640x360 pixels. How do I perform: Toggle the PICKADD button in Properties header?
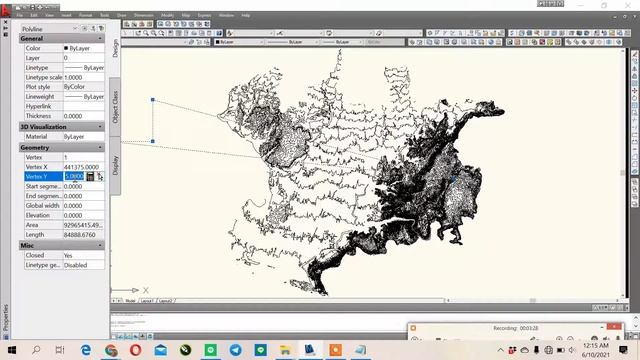(x=84, y=29)
